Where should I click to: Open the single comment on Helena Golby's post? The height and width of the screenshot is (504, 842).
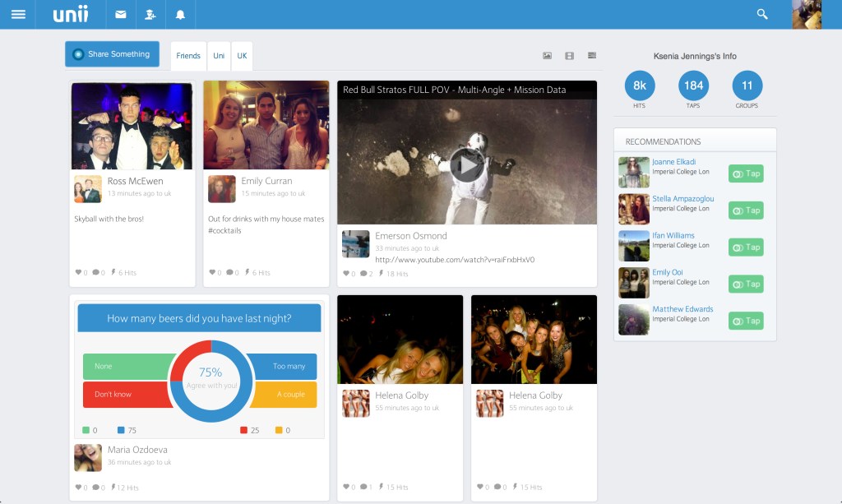[363, 487]
